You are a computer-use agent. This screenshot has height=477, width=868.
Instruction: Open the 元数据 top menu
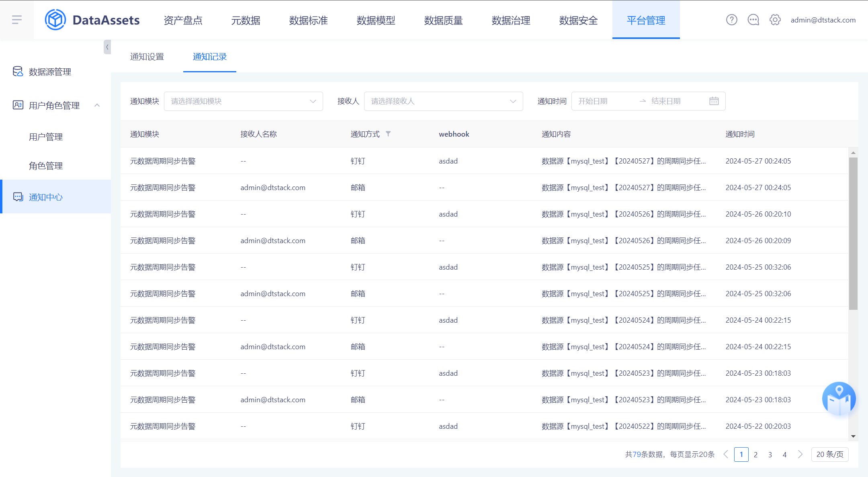click(x=246, y=20)
